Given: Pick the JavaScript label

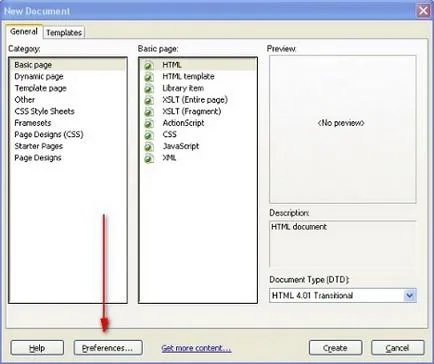Looking at the screenshot, I should [181, 146].
